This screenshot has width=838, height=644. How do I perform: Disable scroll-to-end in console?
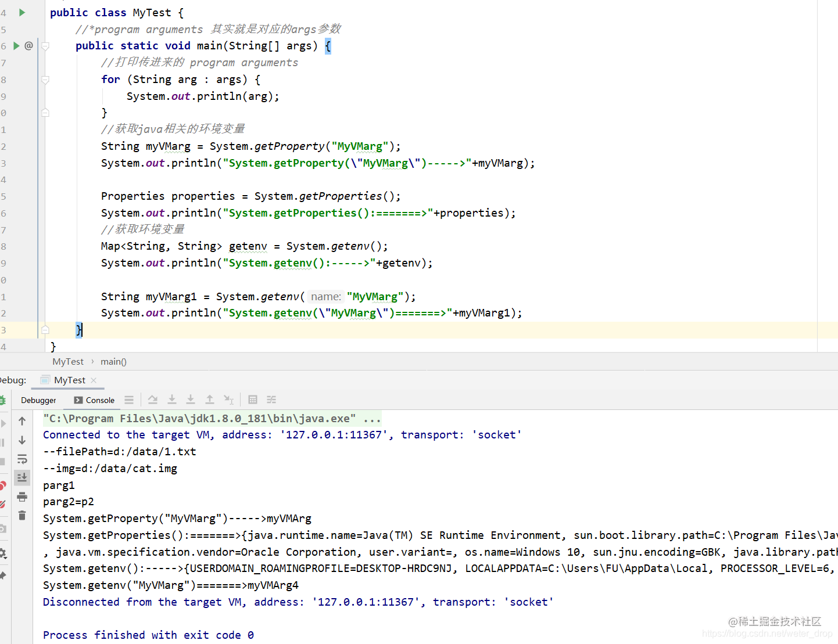coord(22,477)
